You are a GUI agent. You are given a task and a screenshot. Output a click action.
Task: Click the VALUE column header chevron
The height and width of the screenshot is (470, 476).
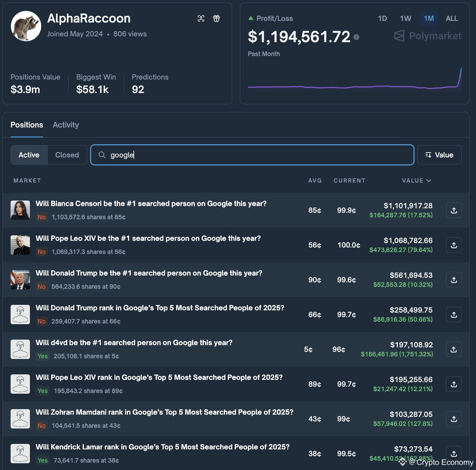[x=429, y=181]
